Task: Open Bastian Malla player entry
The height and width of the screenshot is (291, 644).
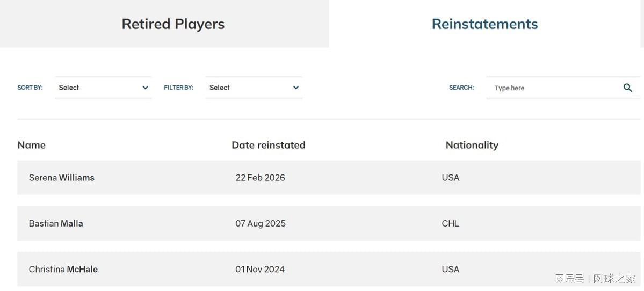Action: coord(56,223)
